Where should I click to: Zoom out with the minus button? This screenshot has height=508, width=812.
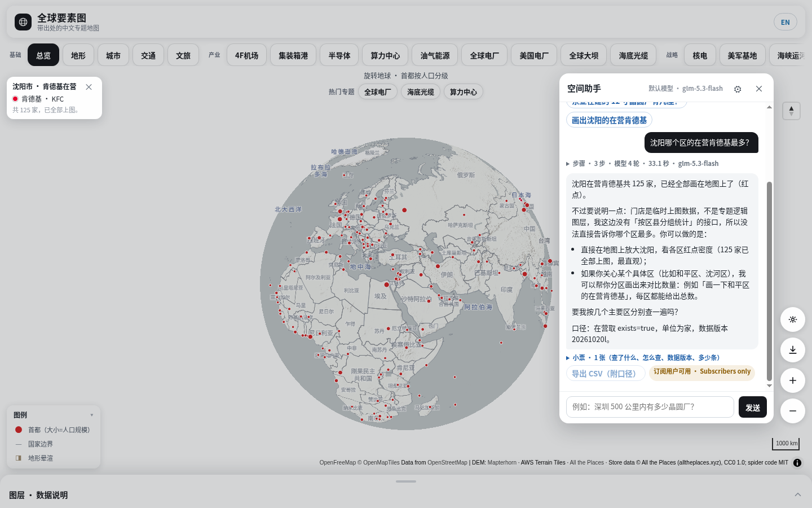pyautogui.click(x=792, y=411)
